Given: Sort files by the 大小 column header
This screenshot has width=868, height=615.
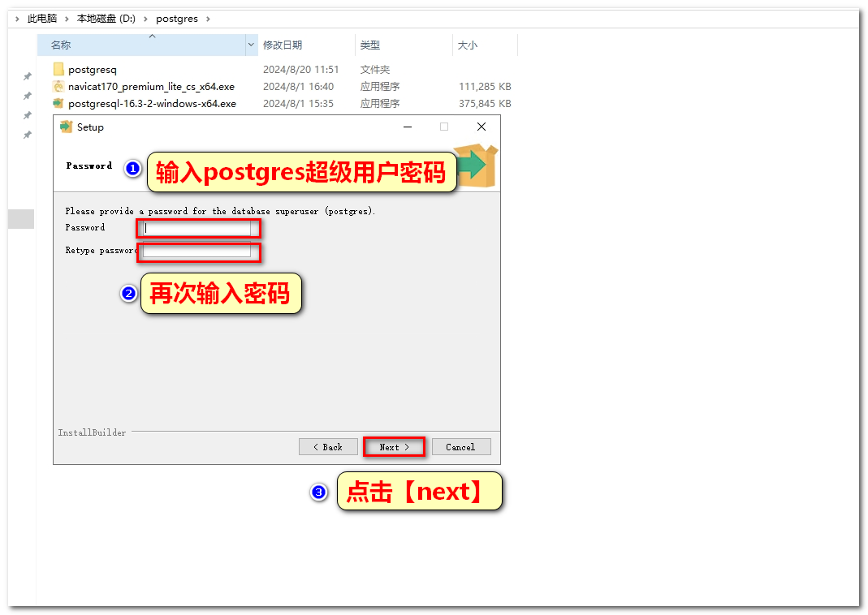Looking at the screenshot, I should [468, 45].
